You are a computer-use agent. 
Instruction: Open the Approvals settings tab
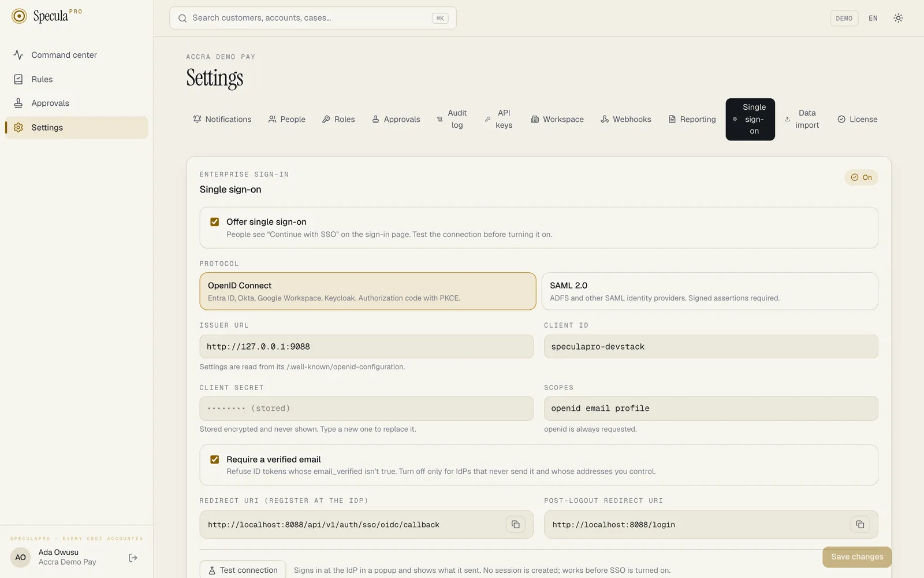[x=396, y=119]
